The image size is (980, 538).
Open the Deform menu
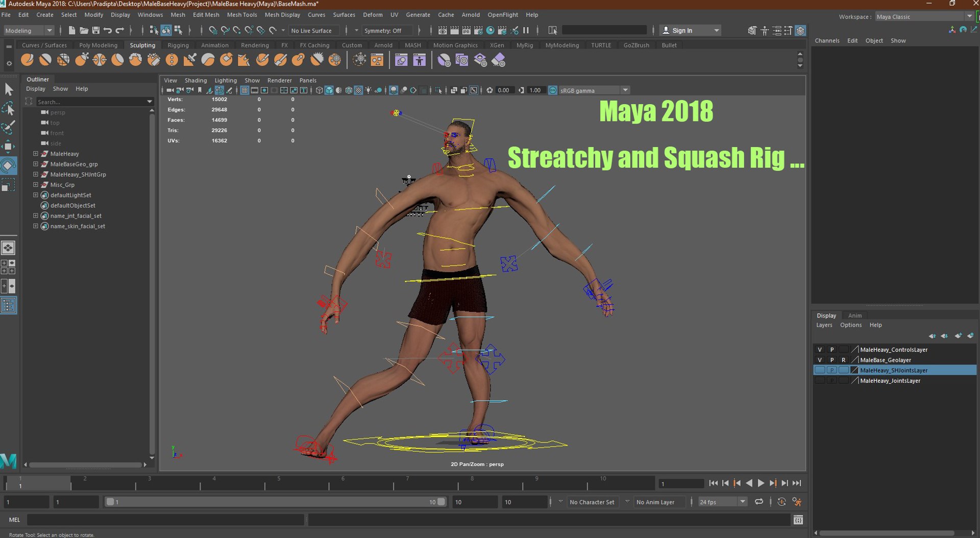373,15
